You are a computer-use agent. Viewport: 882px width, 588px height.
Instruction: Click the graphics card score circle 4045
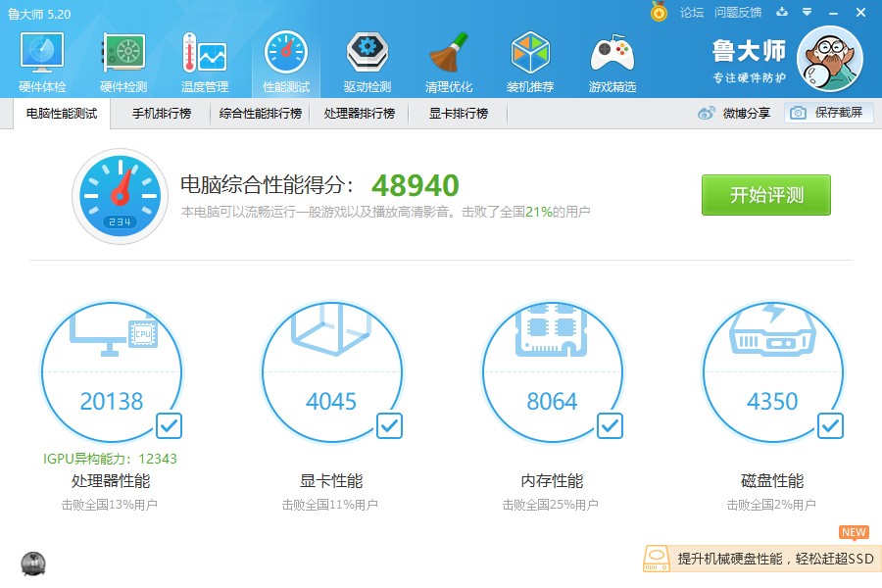coord(332,371)
